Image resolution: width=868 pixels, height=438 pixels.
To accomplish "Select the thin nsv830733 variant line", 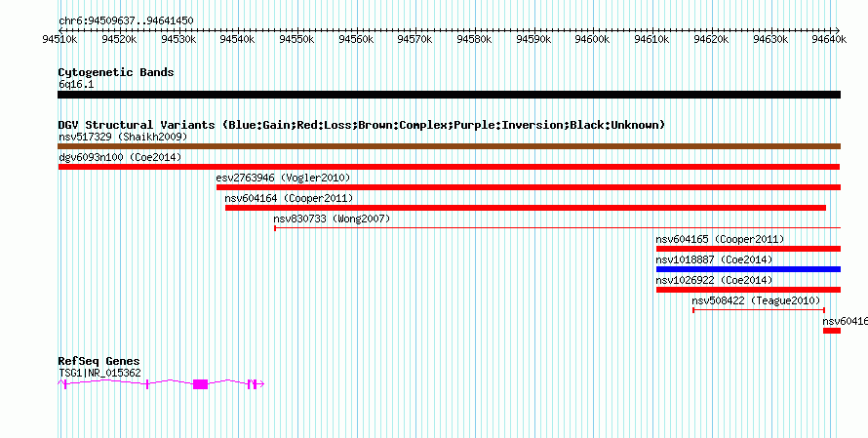I will [x=558, y=227].
